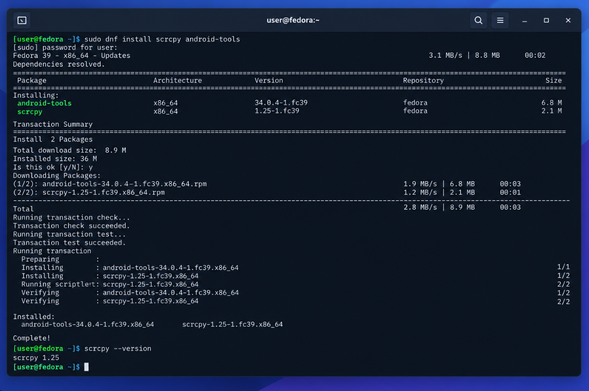Click the 'Preparing' step line
Image resolution: width=589 pixels, height=391 pixels.
coord(60,259)
